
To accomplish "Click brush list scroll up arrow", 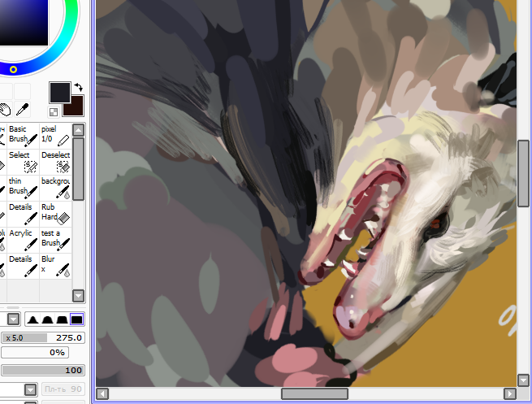I will coord(78,130).
